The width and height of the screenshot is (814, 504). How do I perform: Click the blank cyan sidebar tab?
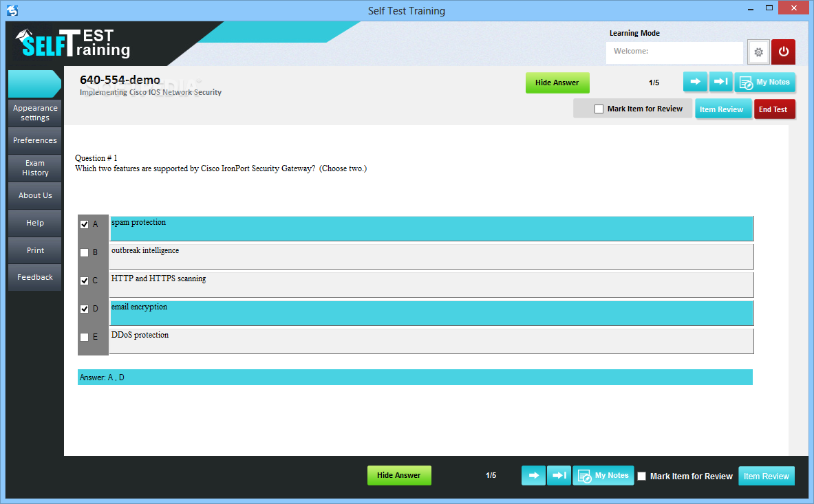(x=35, y=84)
